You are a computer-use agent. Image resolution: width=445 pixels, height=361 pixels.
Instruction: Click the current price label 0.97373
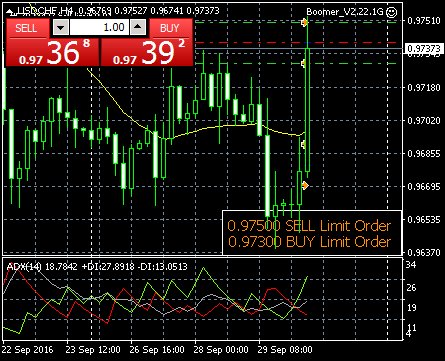pos(424,49)
